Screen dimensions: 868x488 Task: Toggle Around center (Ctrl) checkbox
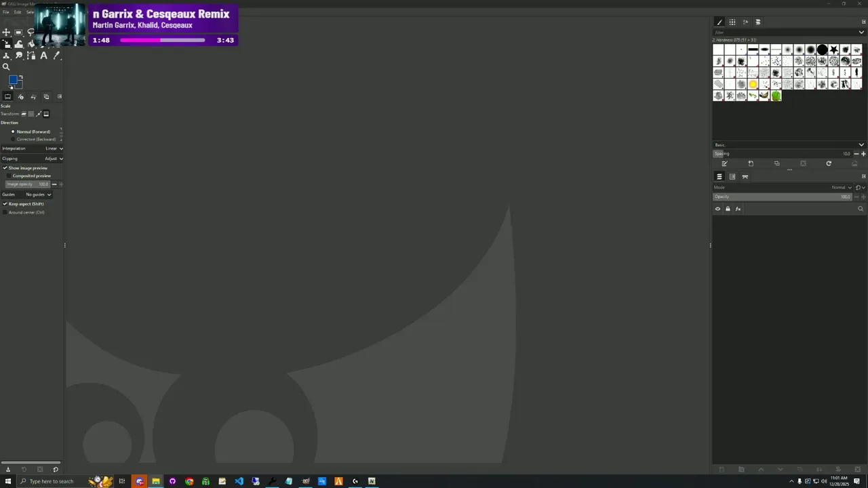[x=24, y=212]
